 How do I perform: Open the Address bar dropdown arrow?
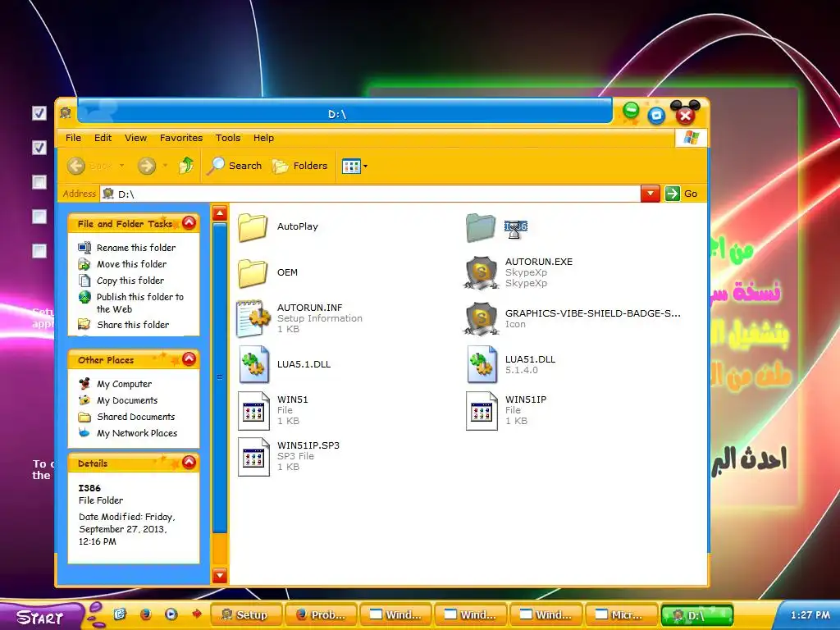coord(651,194)
